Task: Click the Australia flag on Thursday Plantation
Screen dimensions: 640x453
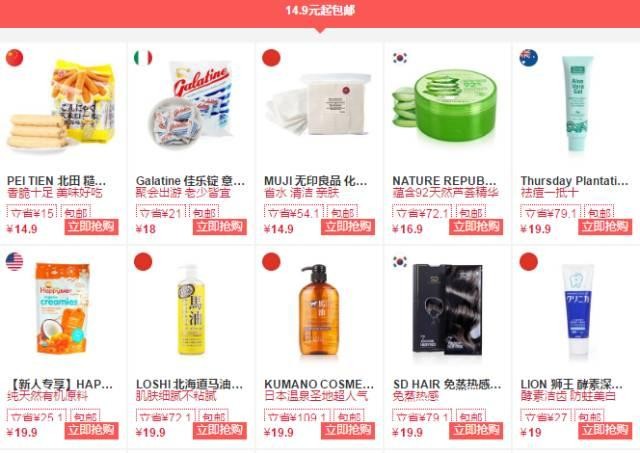Action: pos(528,58)
